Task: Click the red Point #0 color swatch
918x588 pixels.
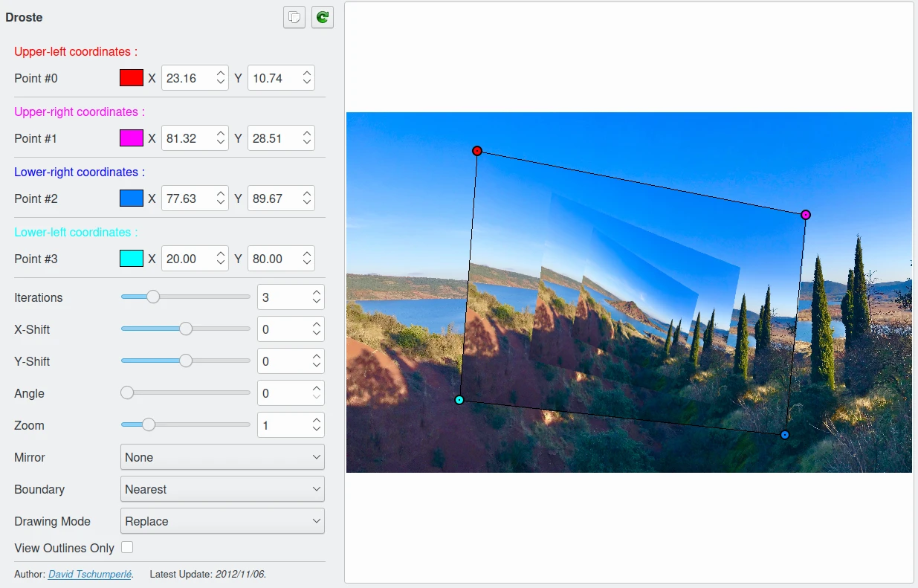Action: tap(132, 78)
